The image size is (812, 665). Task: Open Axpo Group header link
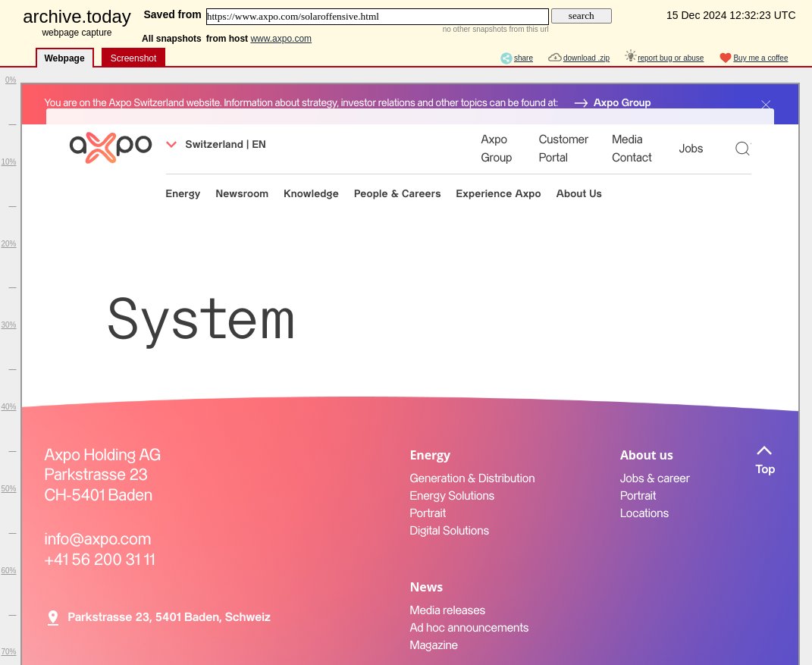(496, 149)
